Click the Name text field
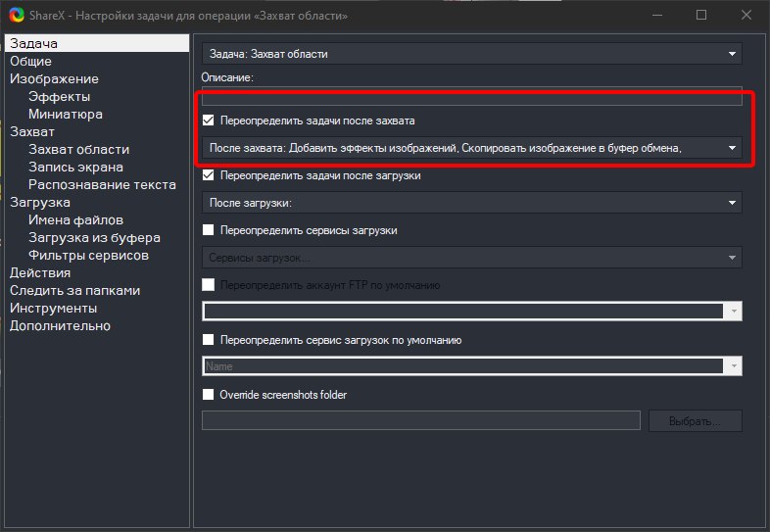 (463, 366)
